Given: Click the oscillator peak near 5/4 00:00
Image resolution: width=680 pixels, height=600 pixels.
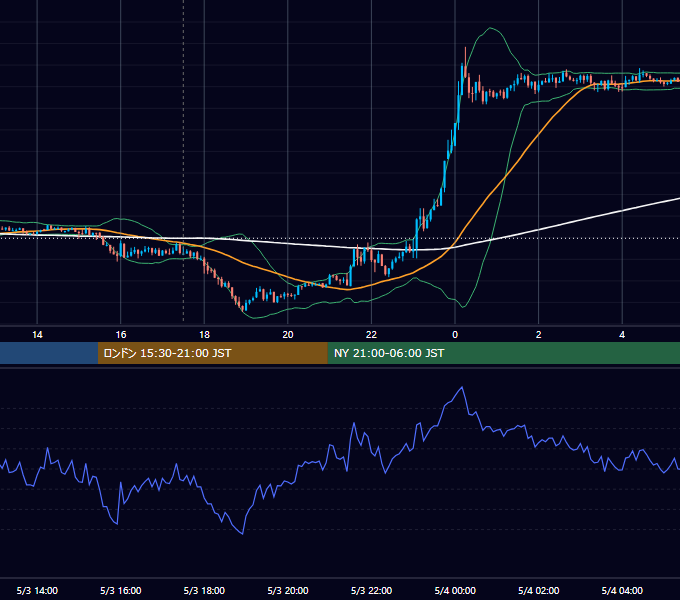Looking at the screenshot, I should point(462,388).
